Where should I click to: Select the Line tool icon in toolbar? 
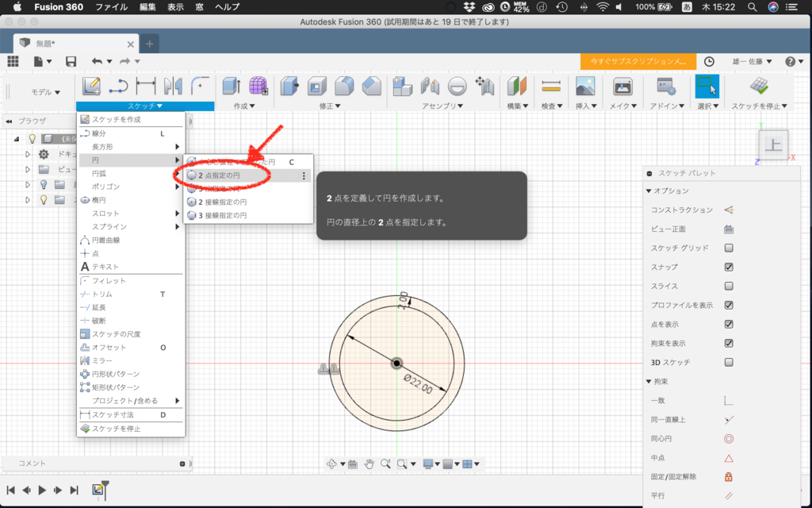[x=119, y=86]
